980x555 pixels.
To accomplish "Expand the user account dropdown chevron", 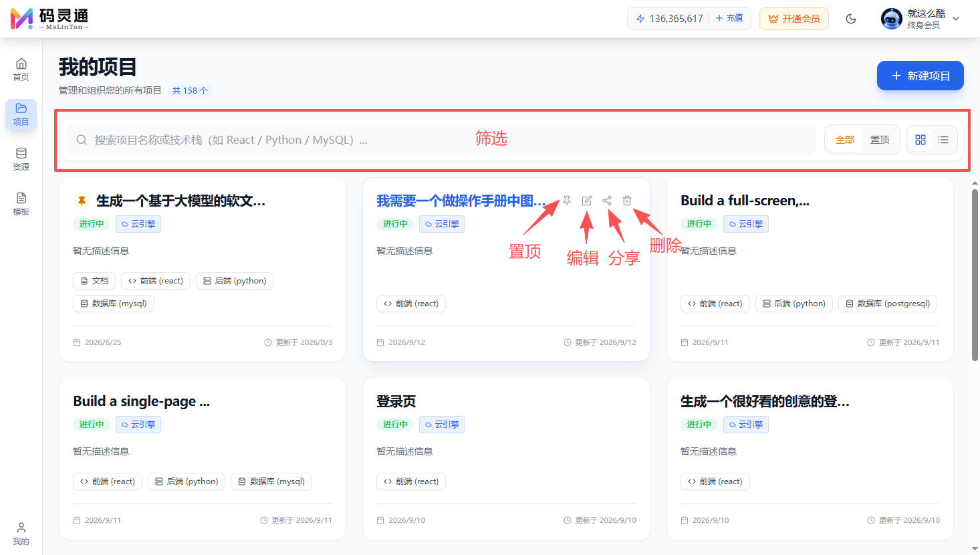I will coord(956,19).
